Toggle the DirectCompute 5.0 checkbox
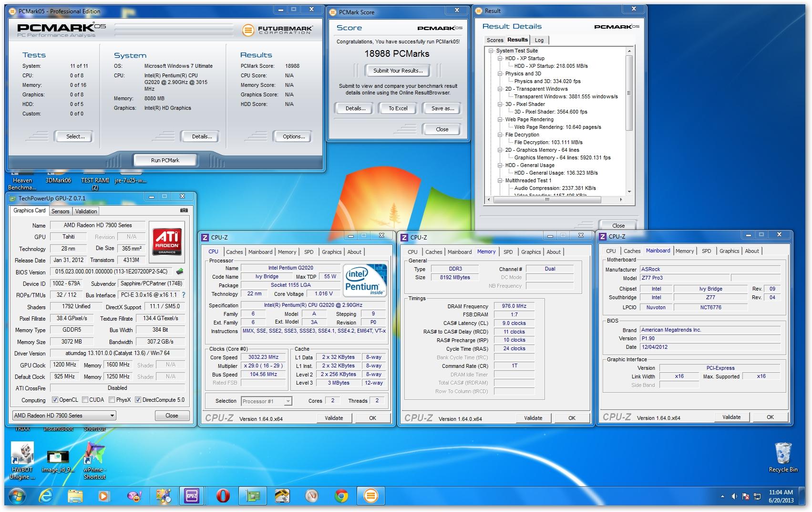The width and height of the screenshot is (812, 512). pos(138,400)
